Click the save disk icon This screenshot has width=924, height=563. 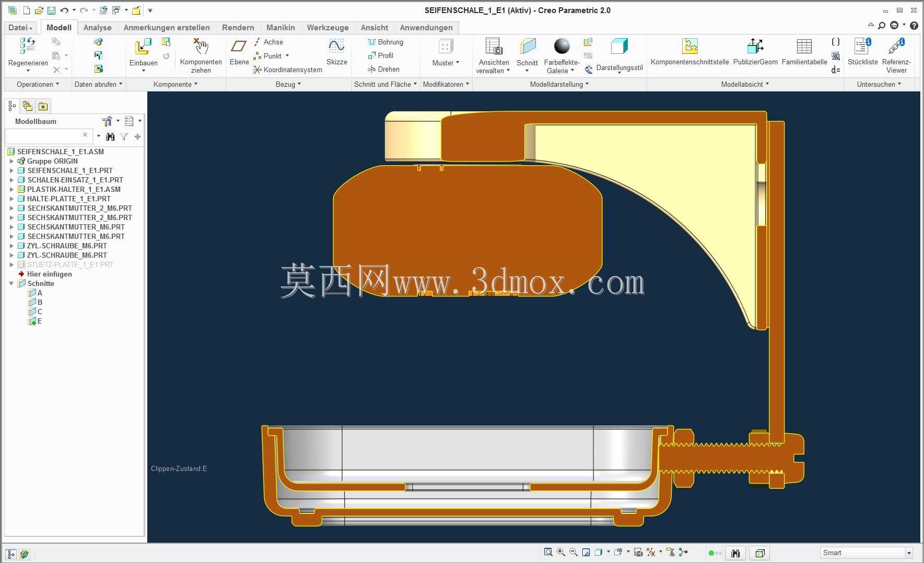[x=51, y=10]
